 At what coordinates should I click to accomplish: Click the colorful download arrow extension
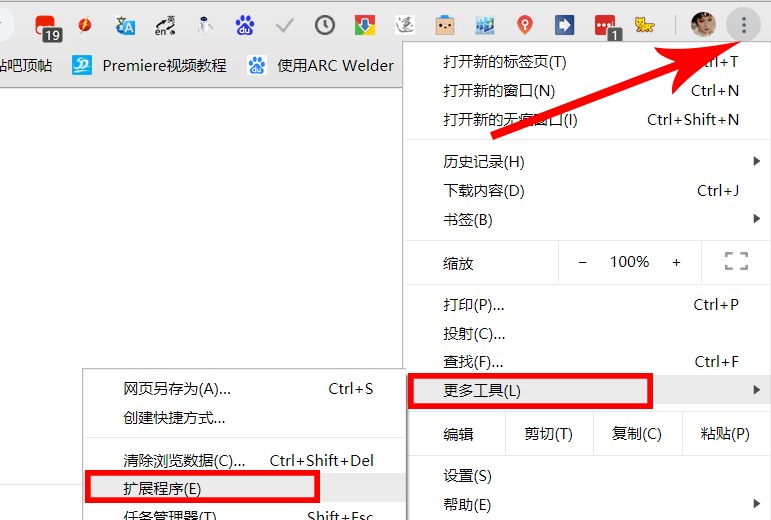click(x=364, y=25)
